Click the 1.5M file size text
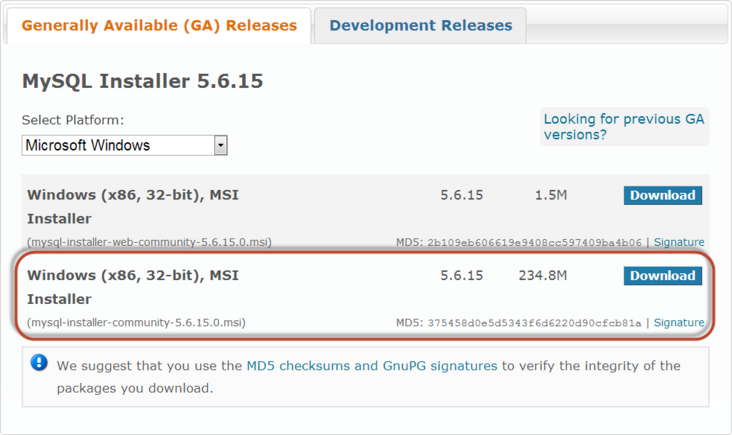The height and width of the screenshot is (435, 732). (551, 195)
